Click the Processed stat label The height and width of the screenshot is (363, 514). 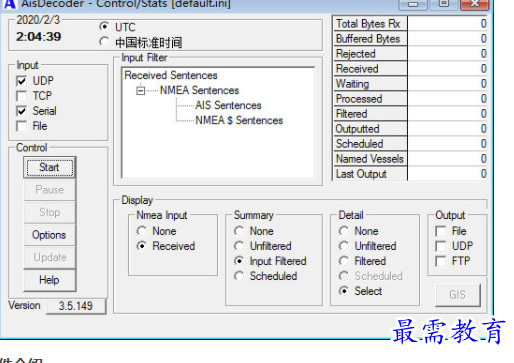(370, 99)
